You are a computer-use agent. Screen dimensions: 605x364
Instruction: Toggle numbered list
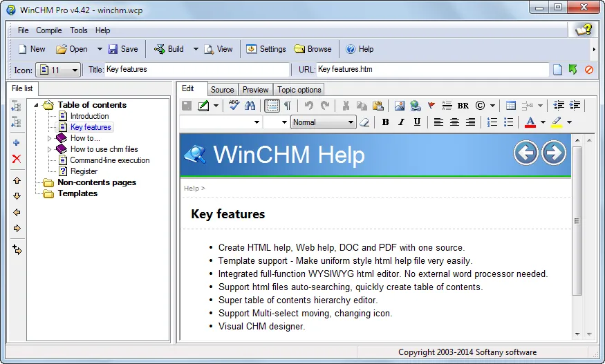pos(492,122)
